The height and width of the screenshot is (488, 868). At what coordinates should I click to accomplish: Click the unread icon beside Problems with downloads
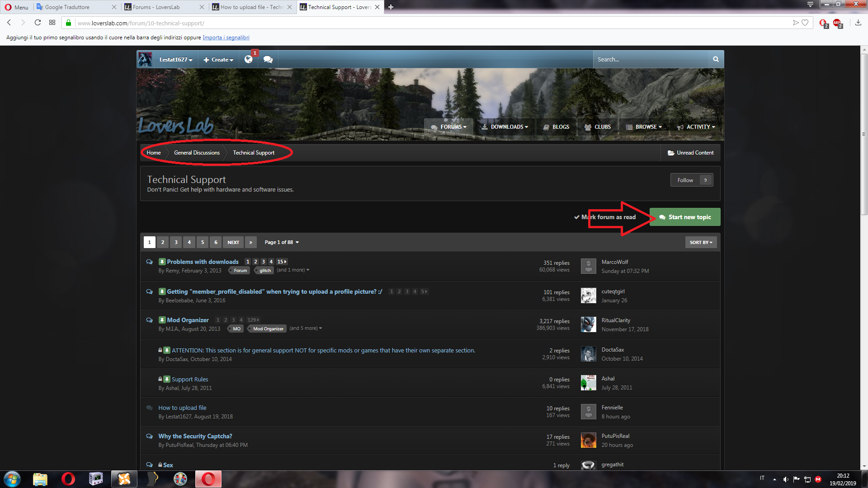(x=149, y=262)
